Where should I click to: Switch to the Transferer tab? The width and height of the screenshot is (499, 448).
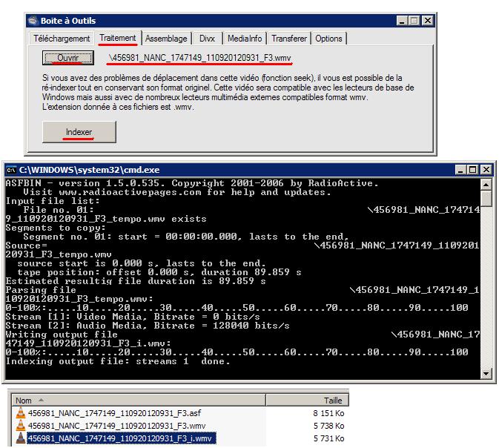(288, 39)
